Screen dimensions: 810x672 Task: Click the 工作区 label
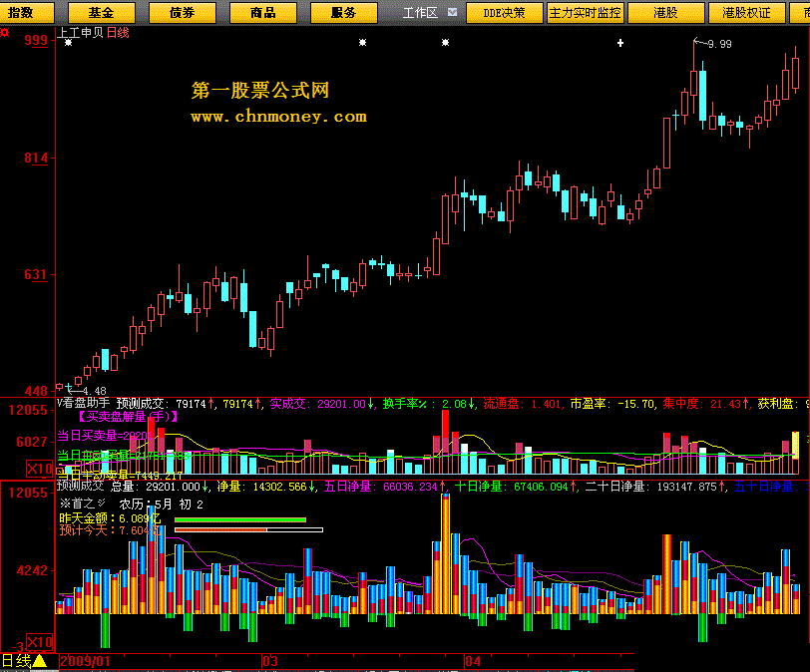[420, 12]
